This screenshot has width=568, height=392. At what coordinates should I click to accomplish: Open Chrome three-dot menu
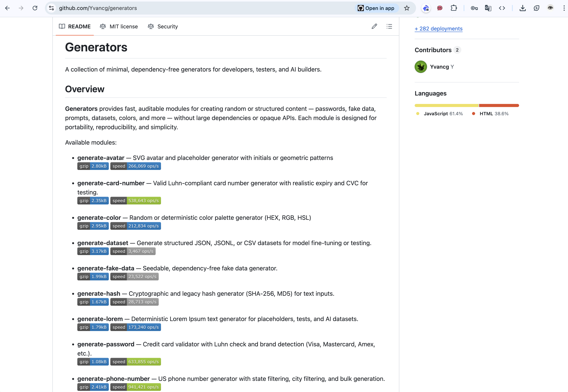click(x=564, y=8)
